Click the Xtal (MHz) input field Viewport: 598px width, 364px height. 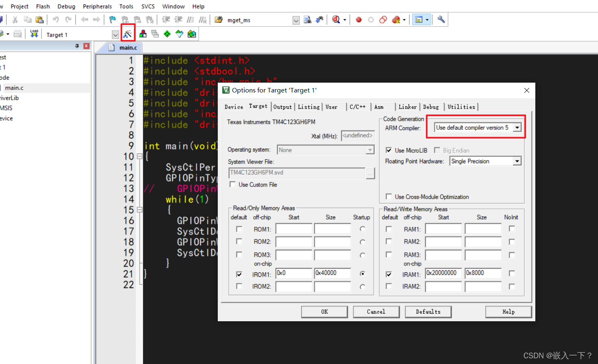pos(357,136)
